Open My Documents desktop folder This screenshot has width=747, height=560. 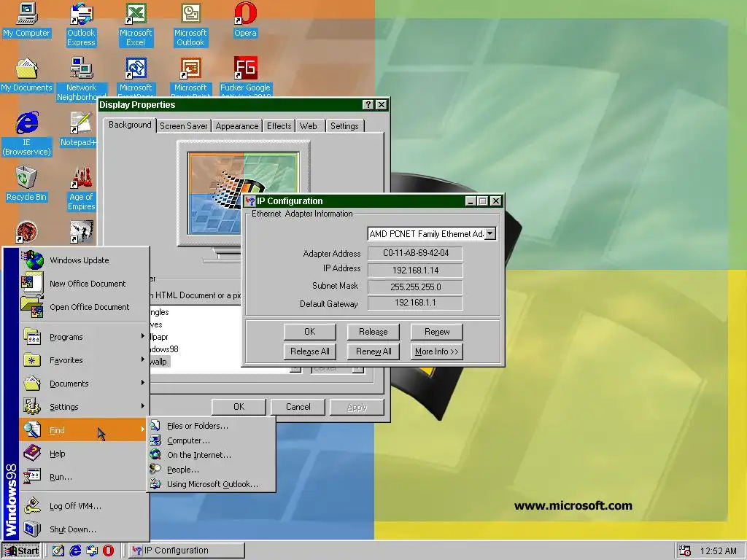coord(26,75)
